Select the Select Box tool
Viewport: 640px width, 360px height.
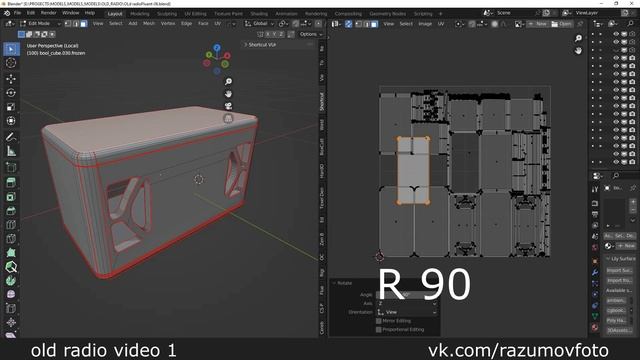tap(11, 49)
